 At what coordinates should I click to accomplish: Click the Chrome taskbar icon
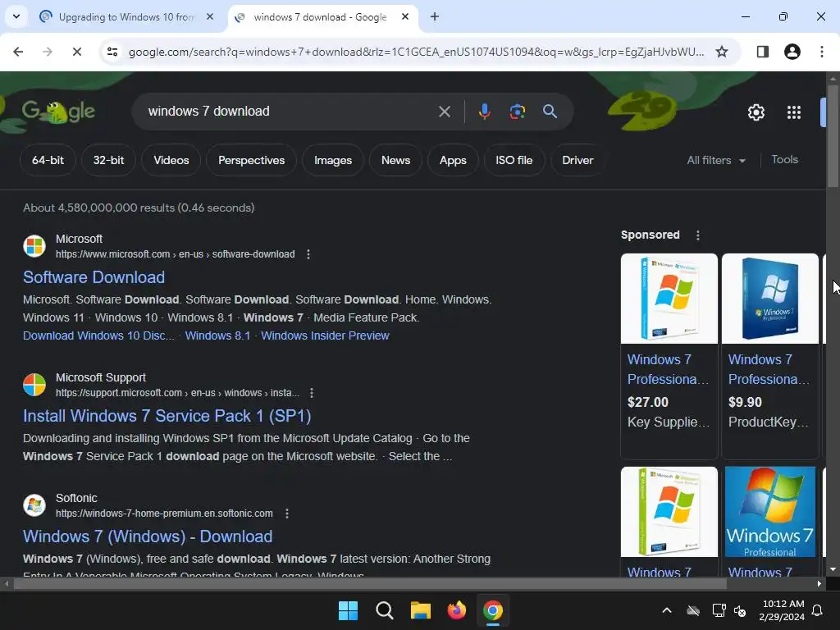(x=493, y=610)
